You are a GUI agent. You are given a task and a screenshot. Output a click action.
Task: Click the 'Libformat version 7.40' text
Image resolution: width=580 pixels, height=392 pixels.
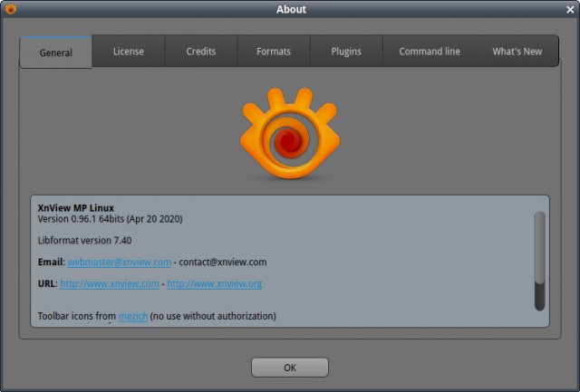(x=84, y=240)
